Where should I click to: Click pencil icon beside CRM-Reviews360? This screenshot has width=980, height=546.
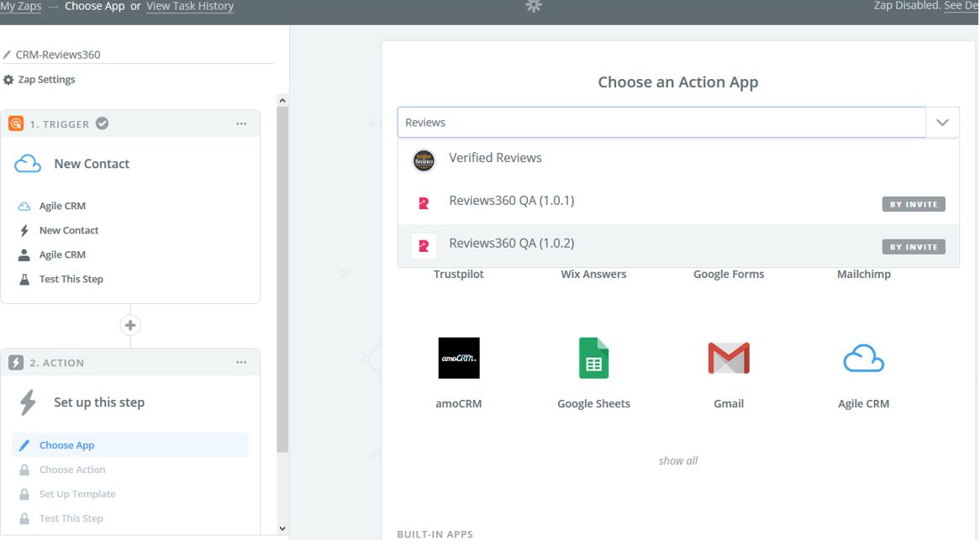[x=7, y=55]
